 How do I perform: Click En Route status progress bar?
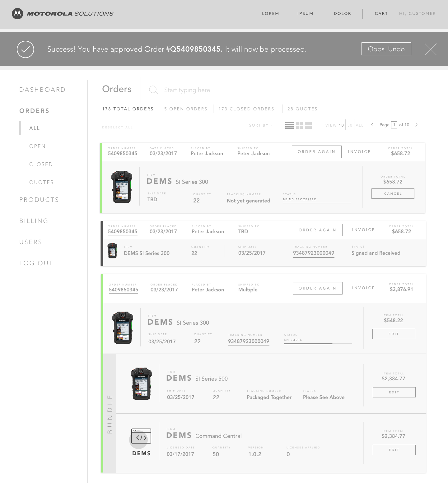click(318, 343)
